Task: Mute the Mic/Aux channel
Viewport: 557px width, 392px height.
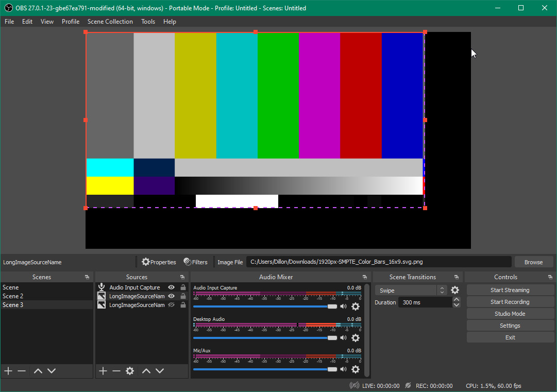Action: pos(343,369)
